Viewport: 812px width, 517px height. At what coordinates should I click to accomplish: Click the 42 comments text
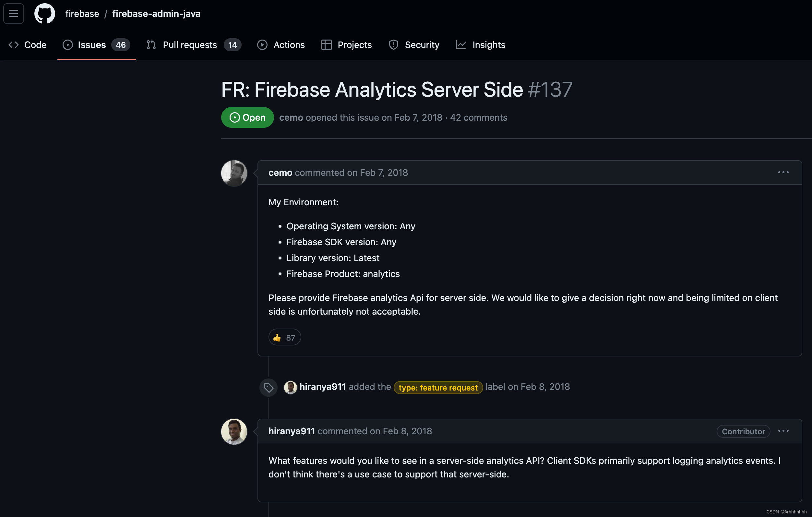(479, 117)
